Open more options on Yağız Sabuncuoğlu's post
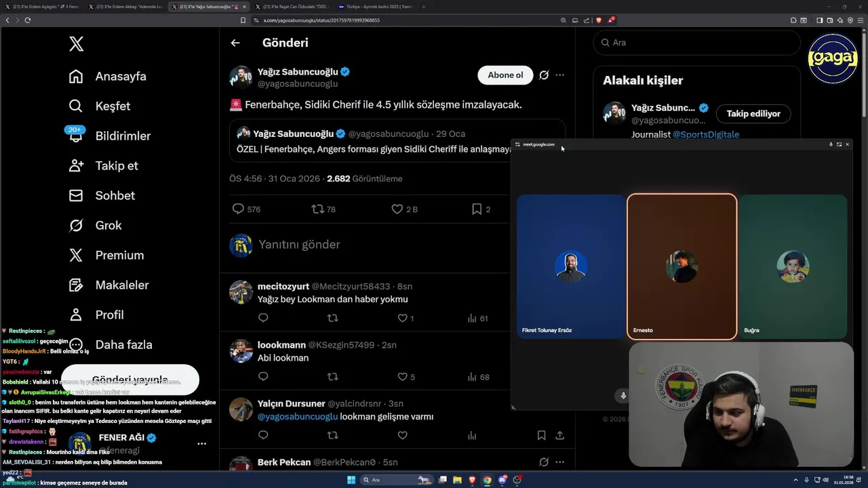Viewport: 868px width, 488px height. [559, 75]
